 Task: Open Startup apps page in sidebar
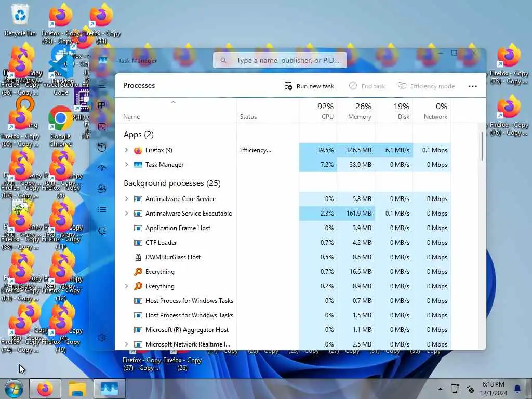pos(102,168)
